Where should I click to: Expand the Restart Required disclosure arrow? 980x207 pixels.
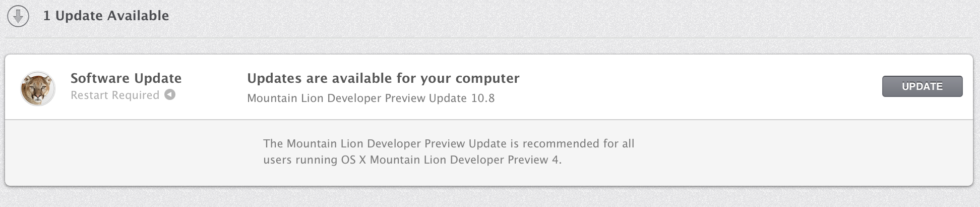click(170, 95)
